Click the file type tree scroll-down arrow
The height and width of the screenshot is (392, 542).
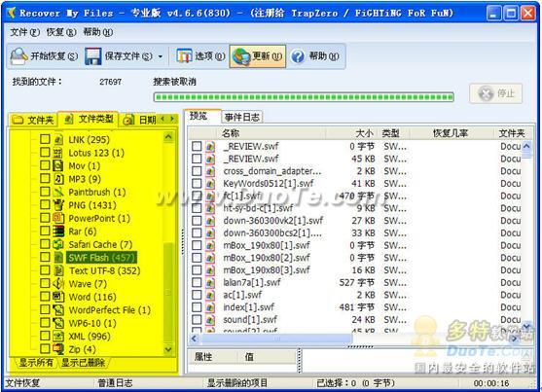click(168, 349)
